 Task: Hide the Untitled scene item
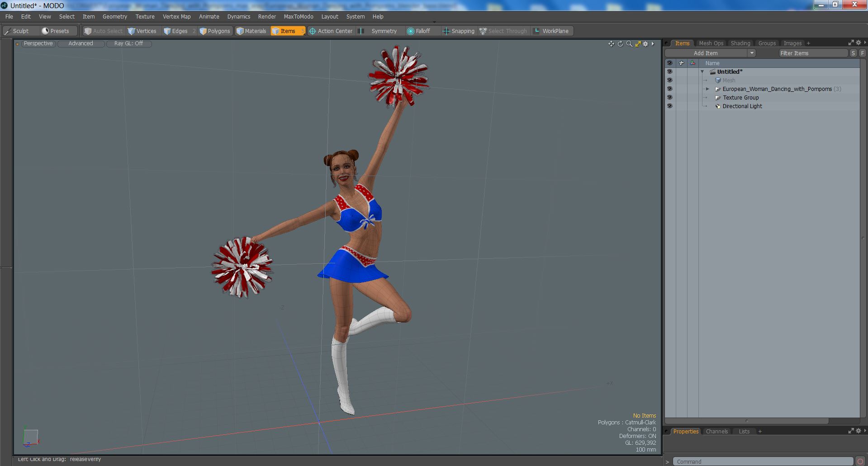[x=669, y=71]
